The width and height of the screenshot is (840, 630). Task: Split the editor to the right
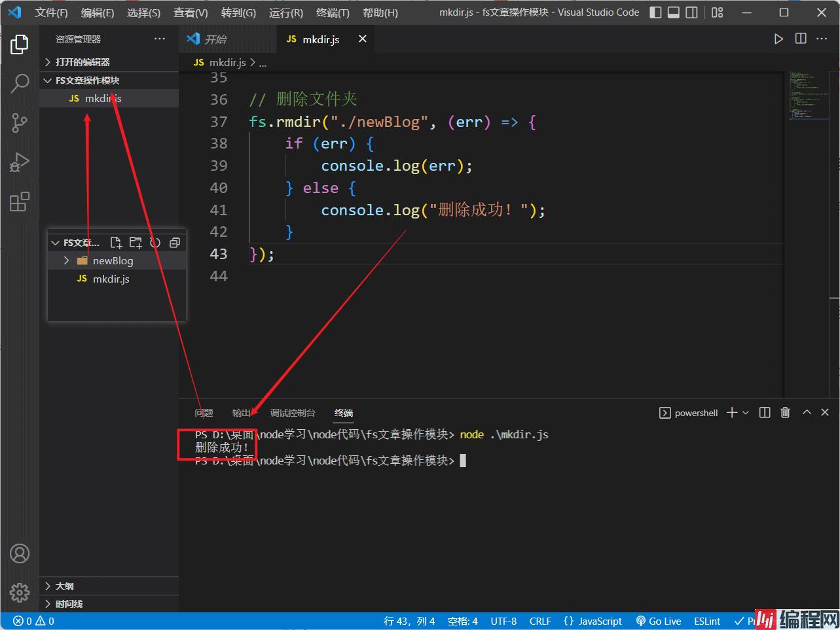tap(800, 39)
